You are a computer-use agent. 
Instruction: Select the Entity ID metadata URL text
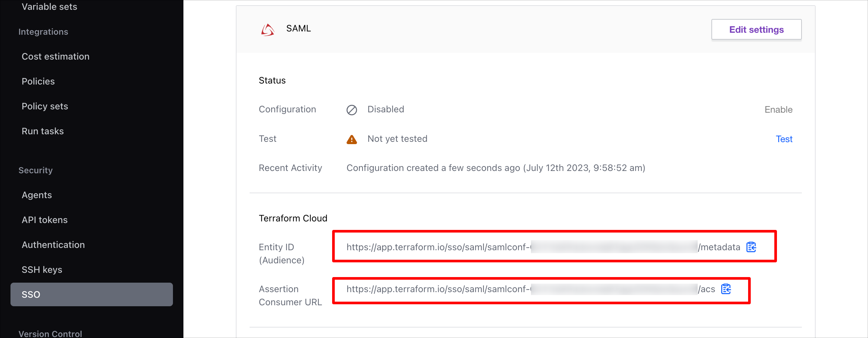[x=543, y=247]
